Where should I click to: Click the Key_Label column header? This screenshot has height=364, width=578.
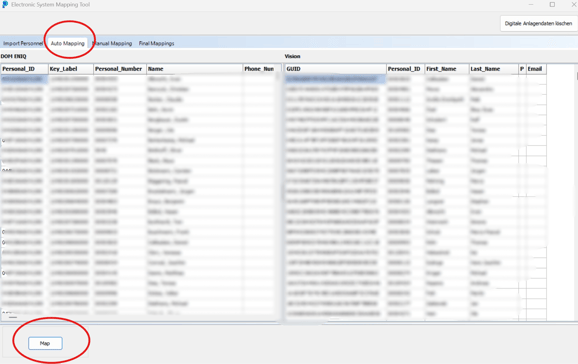pyautogui.click(x=70, y=69)
